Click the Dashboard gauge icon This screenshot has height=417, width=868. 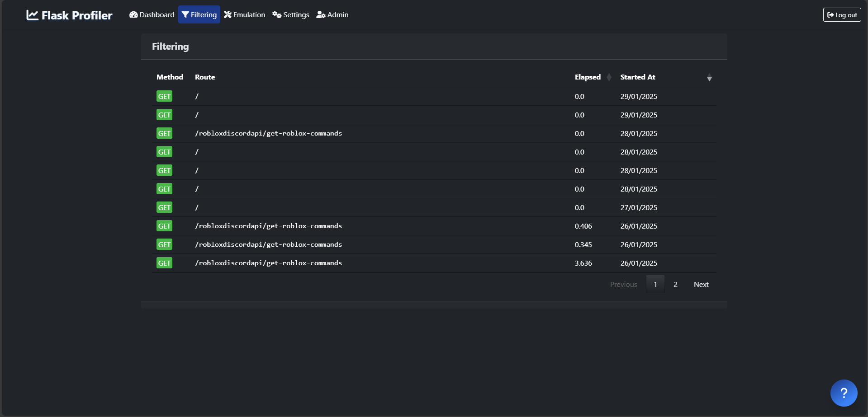pos(133,14)
